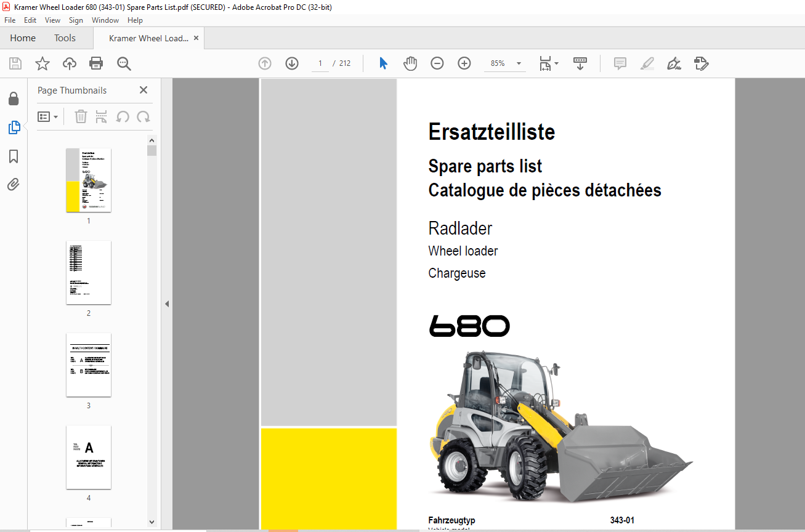
Task: Close the Kramer Wheel Loader document tab
Action: click(x=196, y=38)
